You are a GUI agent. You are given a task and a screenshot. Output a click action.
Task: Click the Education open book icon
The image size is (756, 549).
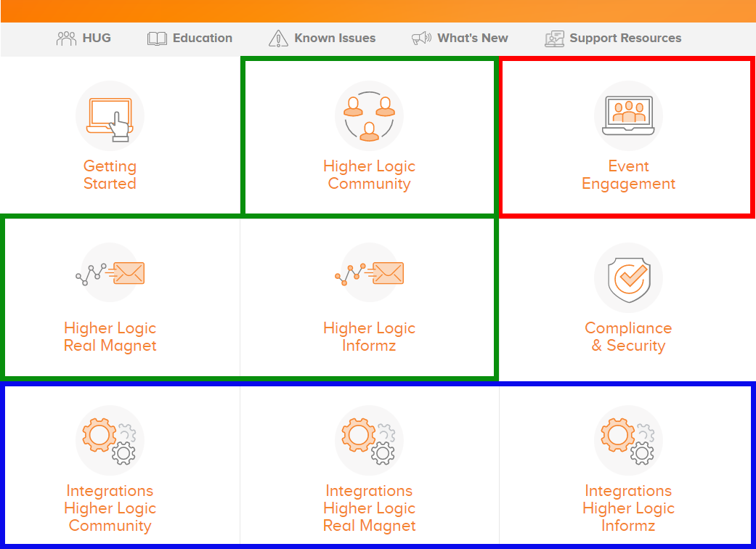(157, 38)
